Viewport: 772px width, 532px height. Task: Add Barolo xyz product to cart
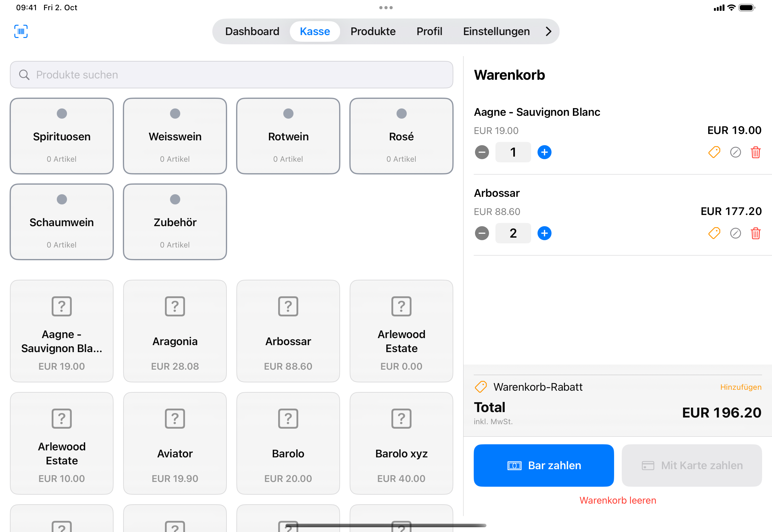401,443
